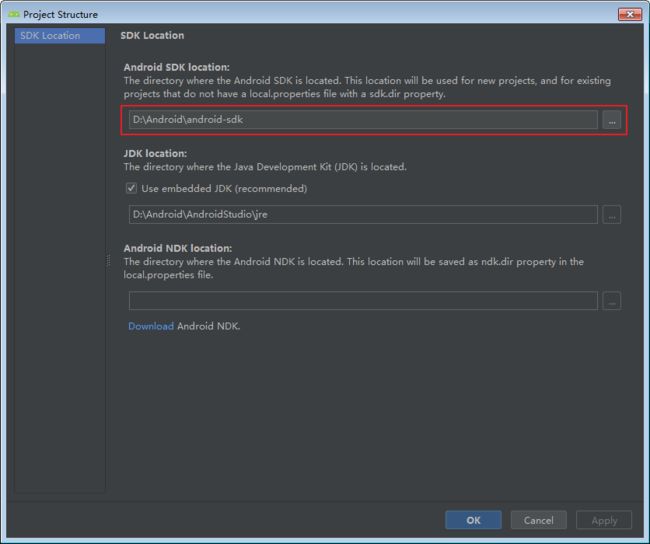Click the 'Use embedded JDK (recommended)' label

point(224,189)
